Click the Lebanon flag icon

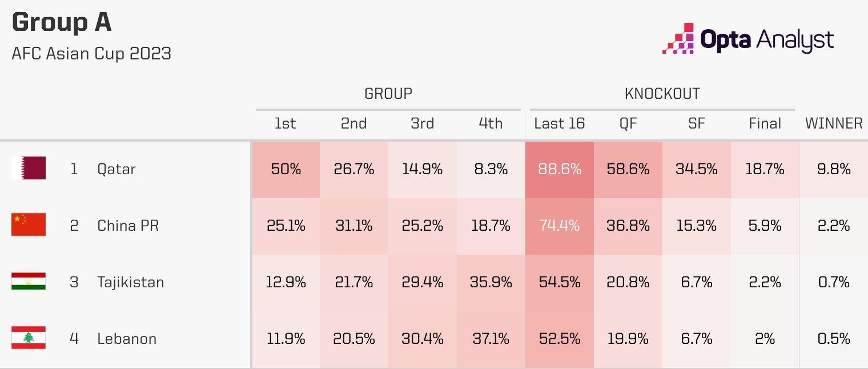29,338
